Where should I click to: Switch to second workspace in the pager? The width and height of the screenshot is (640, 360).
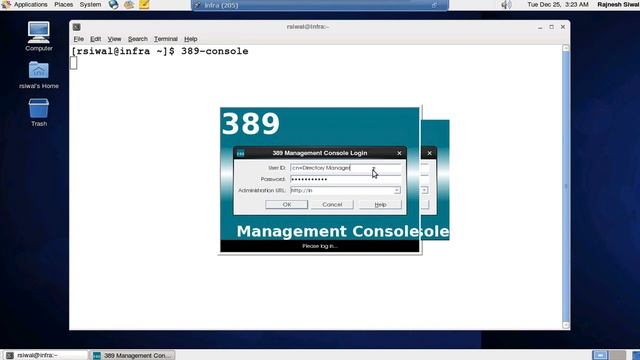click(618, 355)
